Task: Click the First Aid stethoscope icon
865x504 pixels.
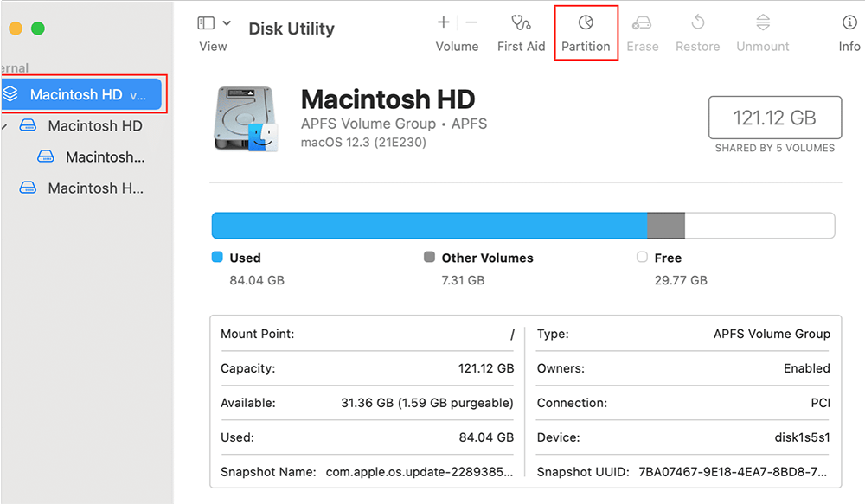Action: pos(521,23)
